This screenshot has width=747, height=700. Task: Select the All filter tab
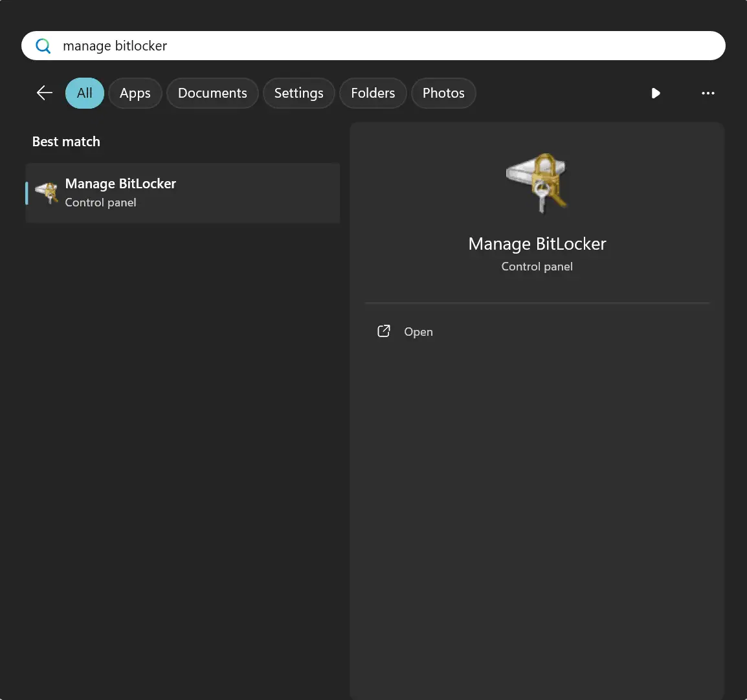tap(84, 93)
